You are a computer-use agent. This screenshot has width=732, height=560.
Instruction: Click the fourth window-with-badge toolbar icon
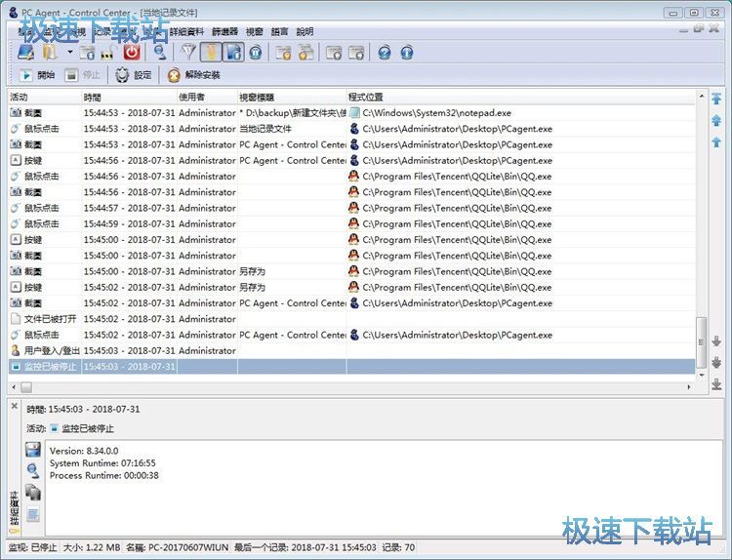tap(356, 53)
